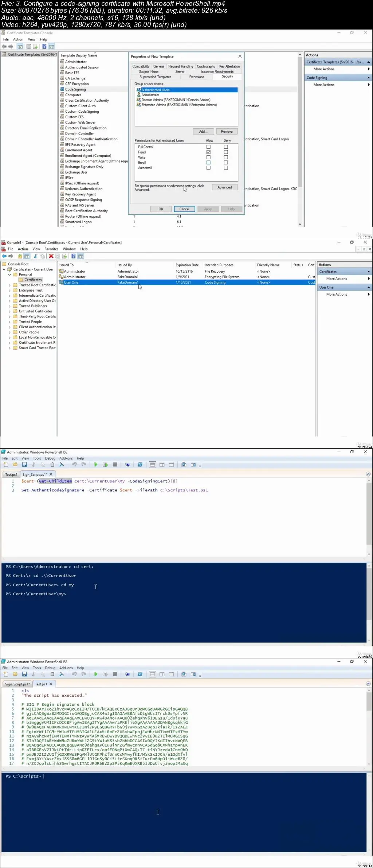Click the Save icon in the ISE window with Test.ps1 active
373x868 pixels.
[24, 674]
